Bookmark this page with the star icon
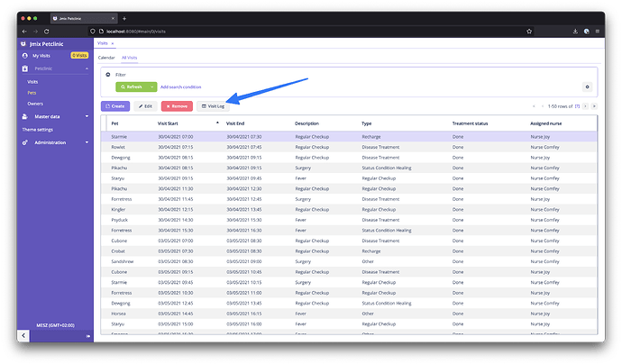Viewport: 622px width, 364px height. pyautogui.click(x=529, y=32)
